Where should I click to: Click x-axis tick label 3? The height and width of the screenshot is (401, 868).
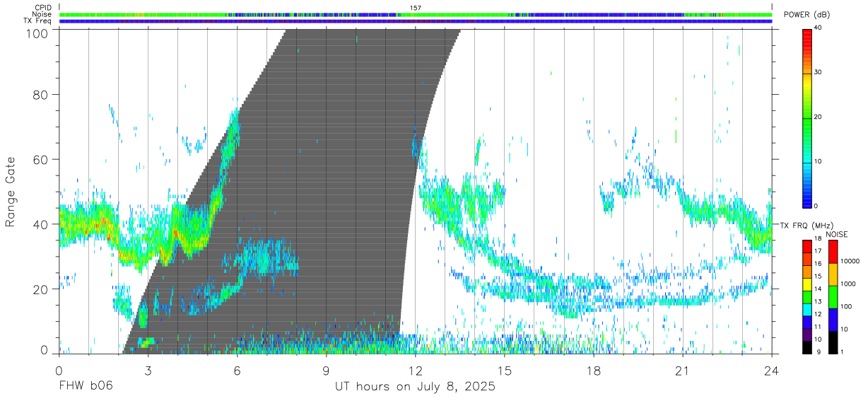tap(148, 370)
